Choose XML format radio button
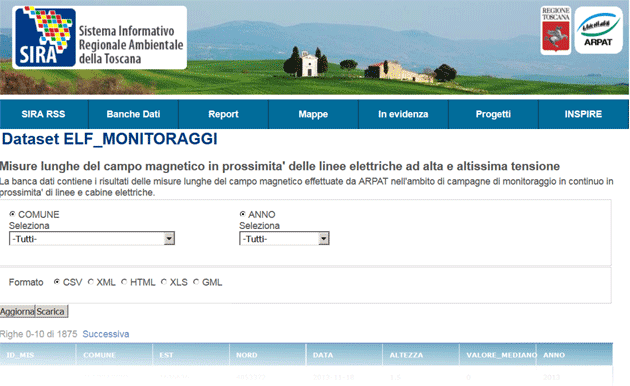Image resolution: width=630 pixels, height=386 pixels. pyautogui.click(x=91, y=282)
